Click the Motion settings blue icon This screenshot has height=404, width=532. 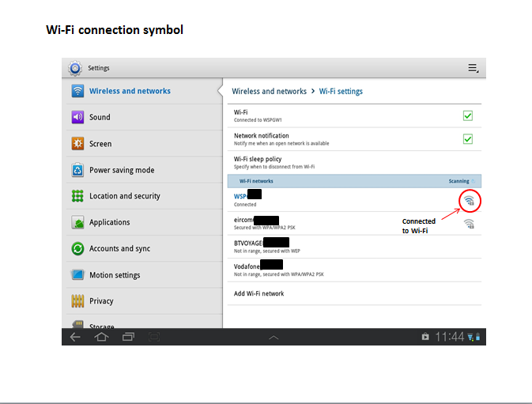77,275
